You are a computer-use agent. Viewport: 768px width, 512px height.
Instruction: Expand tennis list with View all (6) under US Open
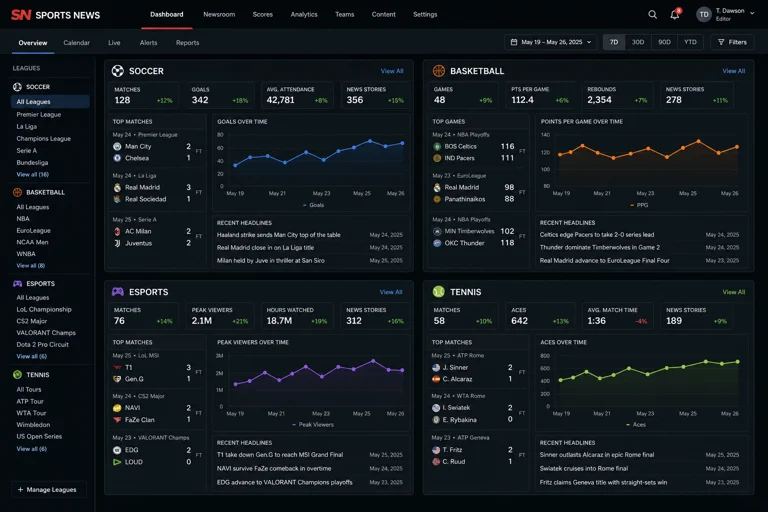coord(31,449)
